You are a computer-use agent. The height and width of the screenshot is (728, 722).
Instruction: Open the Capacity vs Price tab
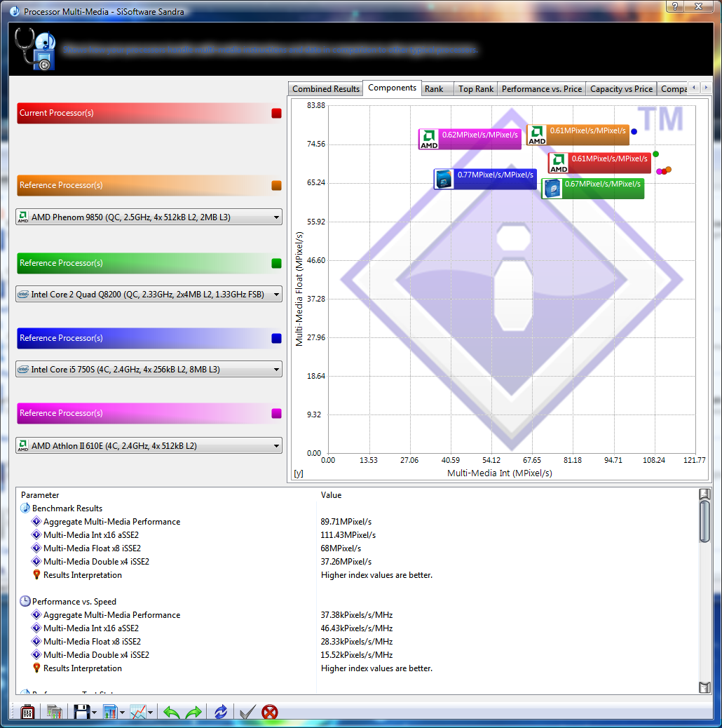click(x=621, y=88)
